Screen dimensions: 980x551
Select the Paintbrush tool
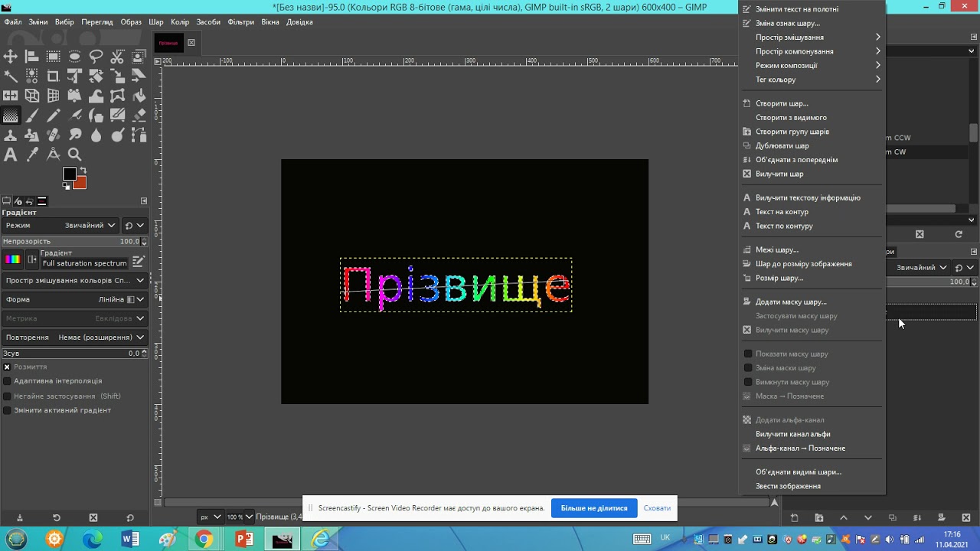32,116
